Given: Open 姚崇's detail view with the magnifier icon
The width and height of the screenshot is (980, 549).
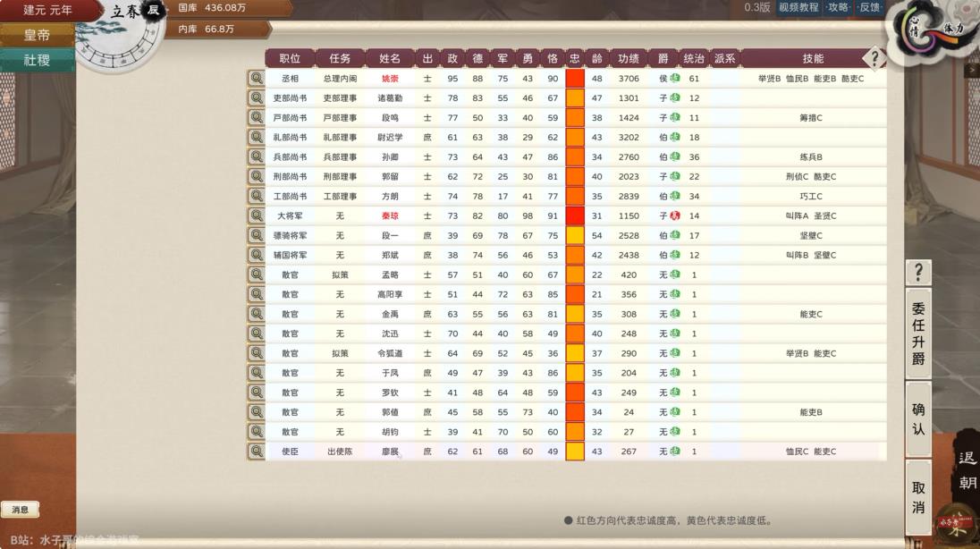Looking at the screenshot, I should pos(257,78).
